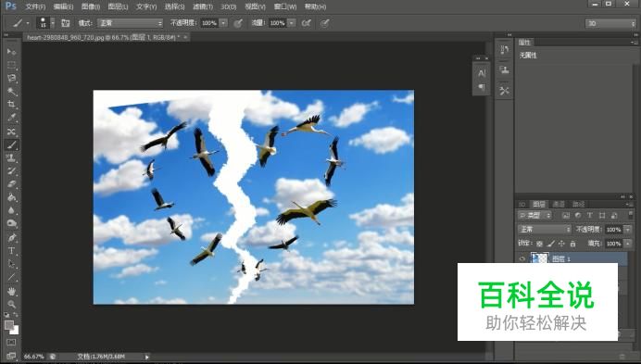Toggle pixel layer filter icon
Image resolution: width=641 pixels, height=364 pixels.
(x=566, y=215)
